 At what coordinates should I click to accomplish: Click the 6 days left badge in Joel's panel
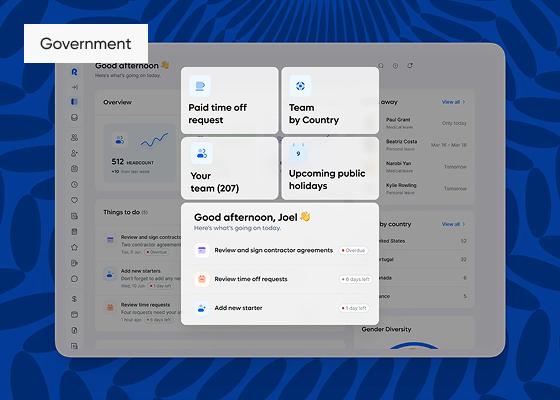pyautogui.click(x=356, y=279)
